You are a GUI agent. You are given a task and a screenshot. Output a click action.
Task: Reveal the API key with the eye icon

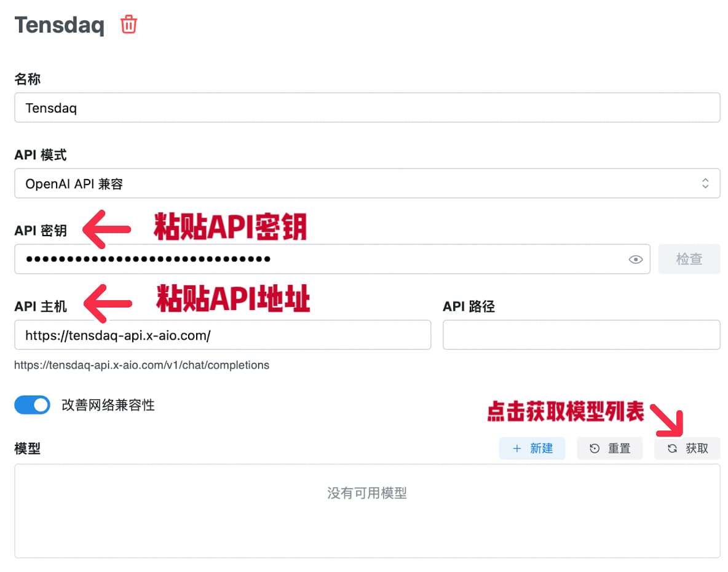point(635,260)
